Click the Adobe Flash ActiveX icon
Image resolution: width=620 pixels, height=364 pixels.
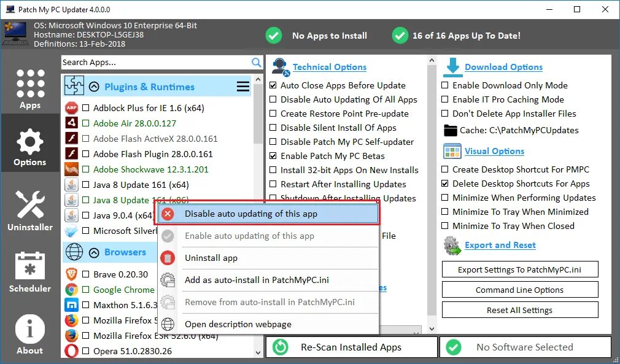(72, 139)
